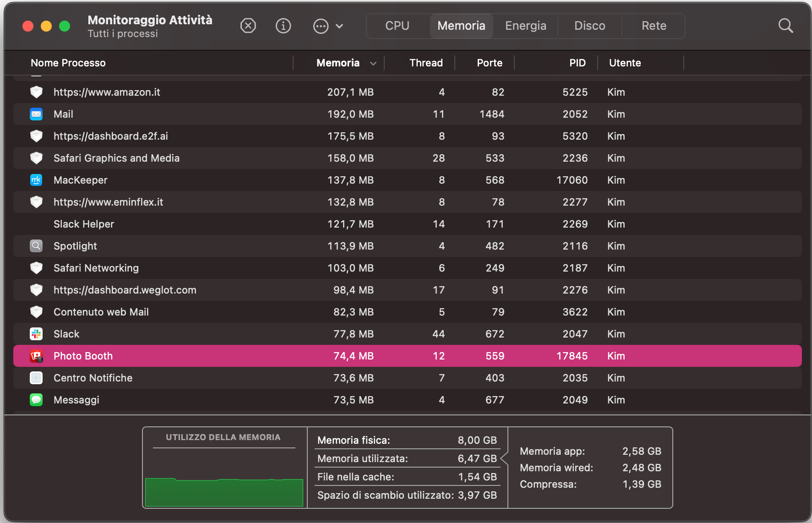This screenshot has width=812, height=523.
Task: Select the https://www.amazon.it process name
Action: (x=107, y=92)
